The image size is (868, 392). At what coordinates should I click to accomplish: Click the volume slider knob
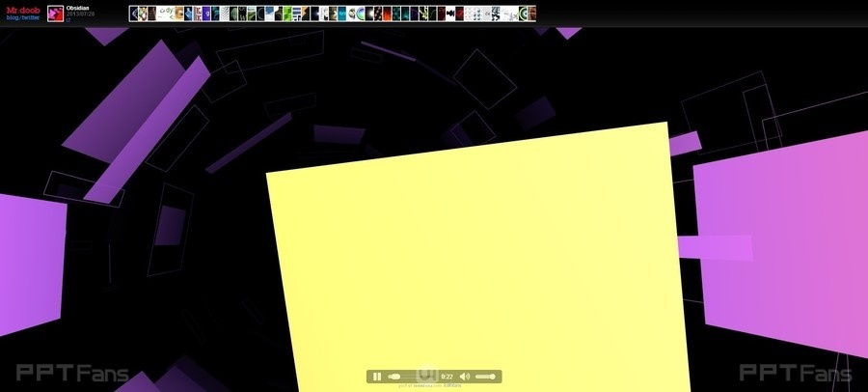tap(492, 377)
